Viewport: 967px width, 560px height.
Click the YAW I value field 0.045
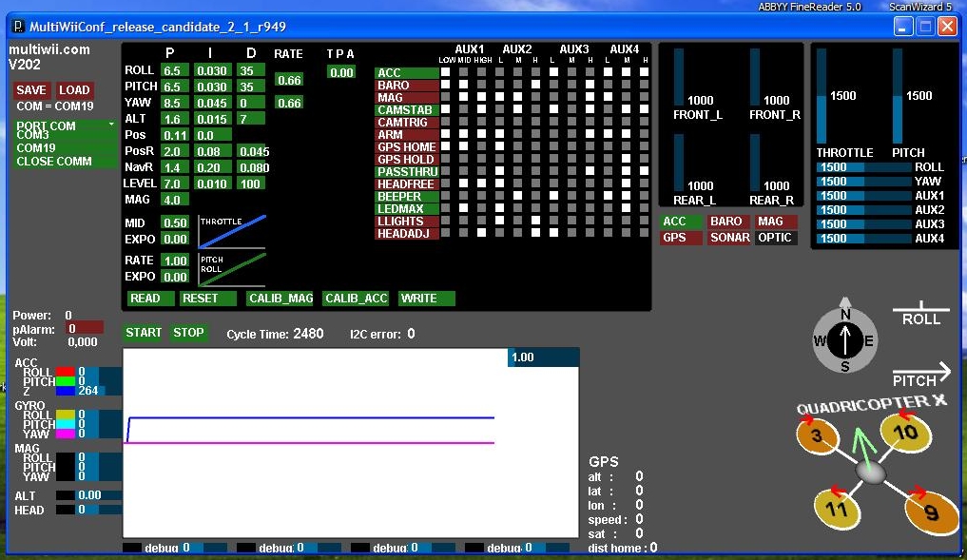[211, 103]
